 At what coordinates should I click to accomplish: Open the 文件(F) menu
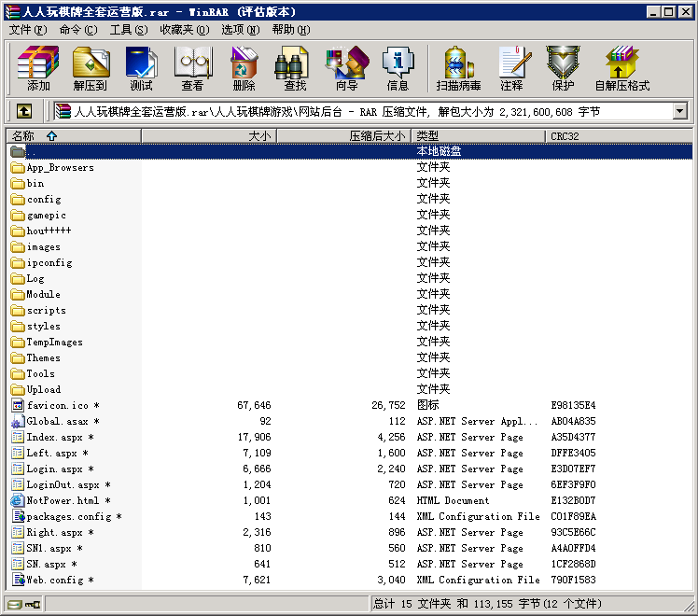point(31,30)
